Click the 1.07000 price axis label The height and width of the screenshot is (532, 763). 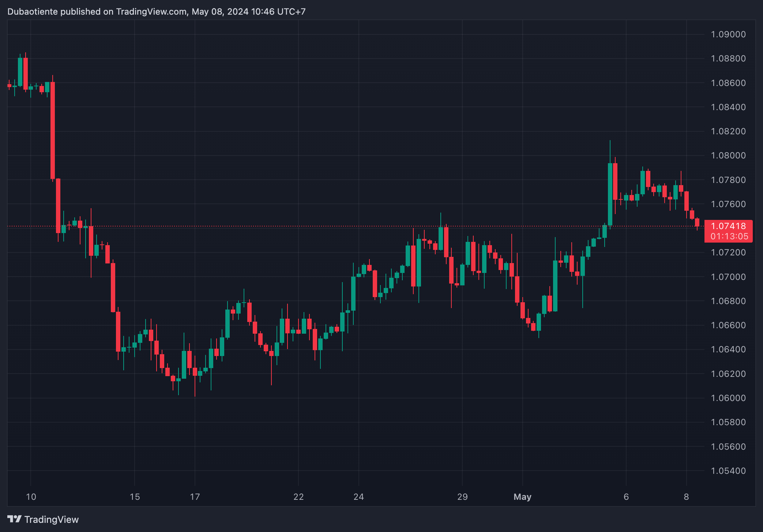728,277
